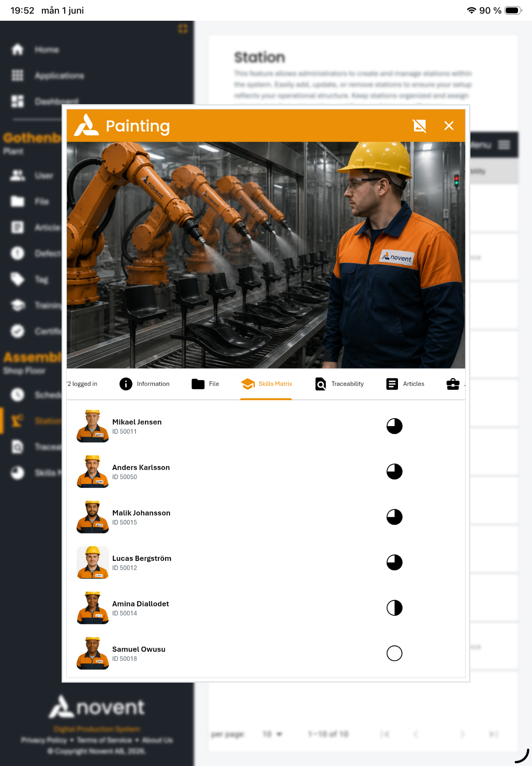Open Malik Johansson's avatar photo

(x=93, y=517)
